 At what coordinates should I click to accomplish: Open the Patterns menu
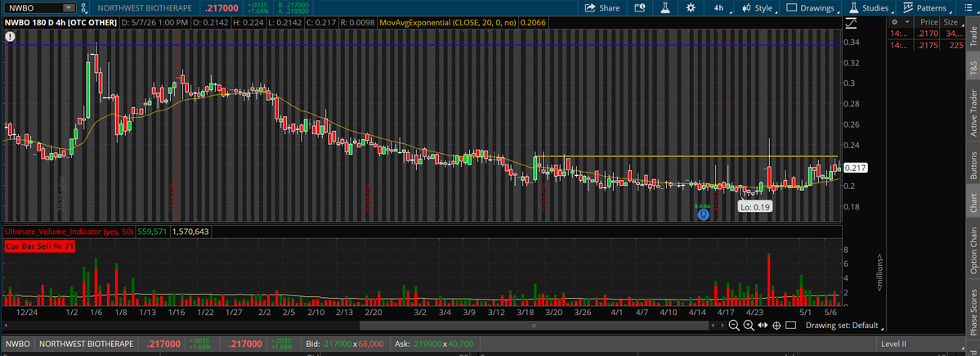click(x=926, y=8)
